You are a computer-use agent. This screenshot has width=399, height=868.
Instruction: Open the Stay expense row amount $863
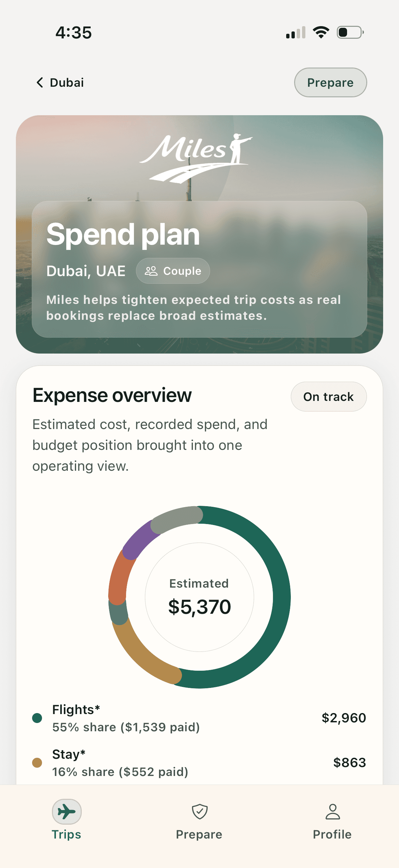click(349, 762)
